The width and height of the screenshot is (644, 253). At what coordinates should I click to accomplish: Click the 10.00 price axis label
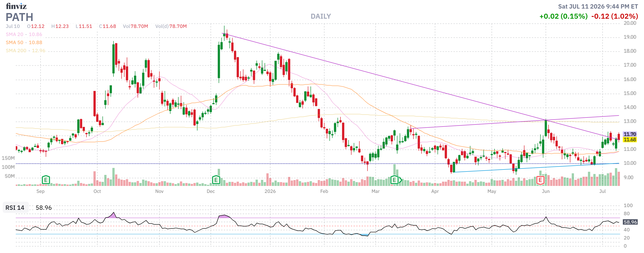[630, 163]
